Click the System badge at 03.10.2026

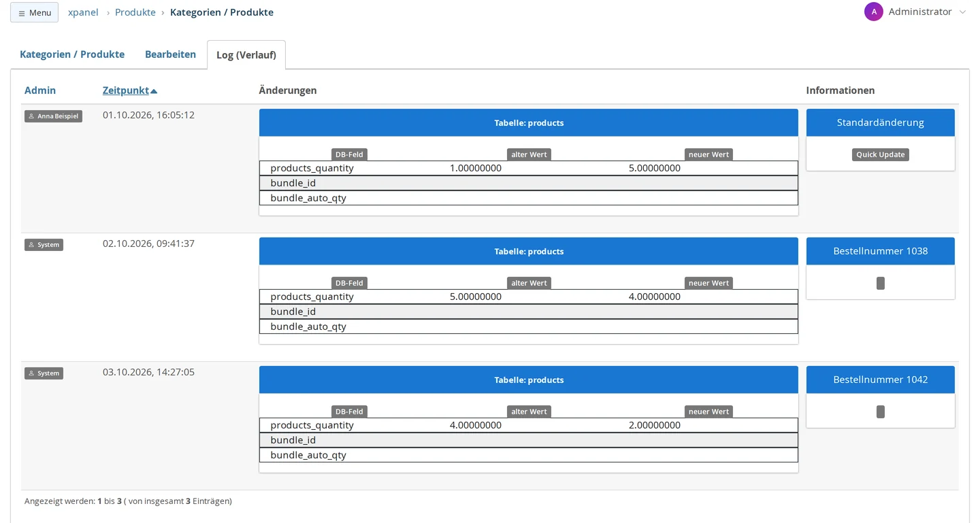pyautogui.click(x=44, y=373)
